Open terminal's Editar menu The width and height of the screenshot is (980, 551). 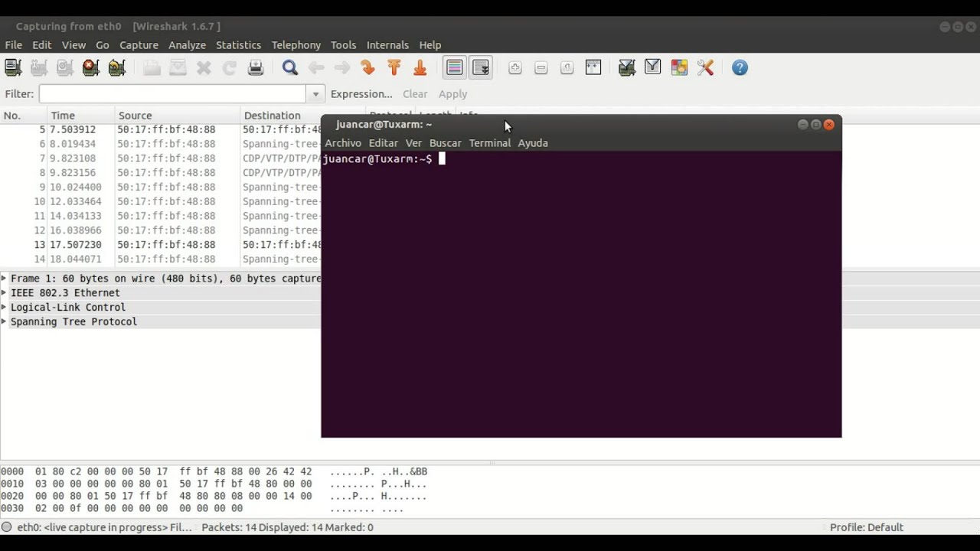coord(384,143)
